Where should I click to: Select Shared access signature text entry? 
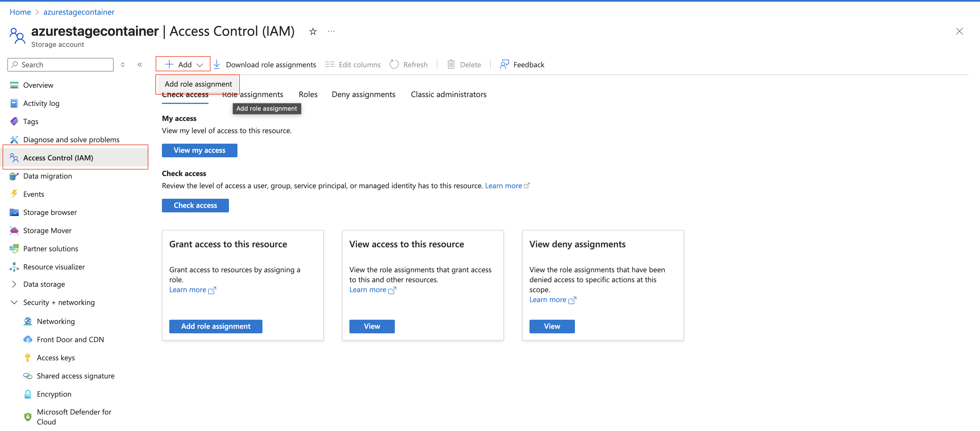(x=76, y=376)
